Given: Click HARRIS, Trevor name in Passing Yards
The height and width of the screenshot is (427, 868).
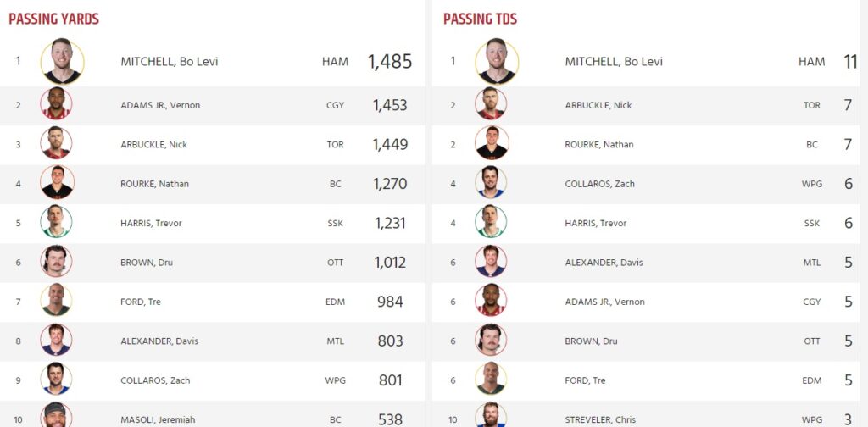Looking at the screenshot, I should (151, 223).
